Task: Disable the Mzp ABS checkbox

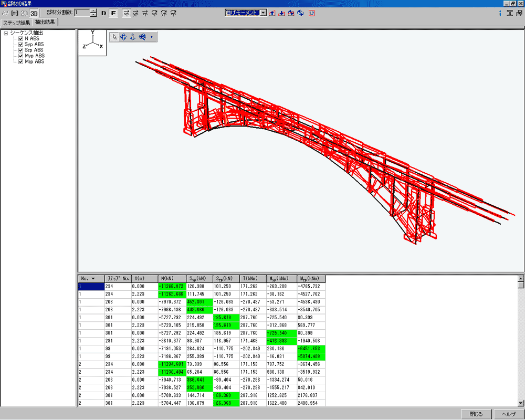Action: pyautogui.click(x=21, y=61)
